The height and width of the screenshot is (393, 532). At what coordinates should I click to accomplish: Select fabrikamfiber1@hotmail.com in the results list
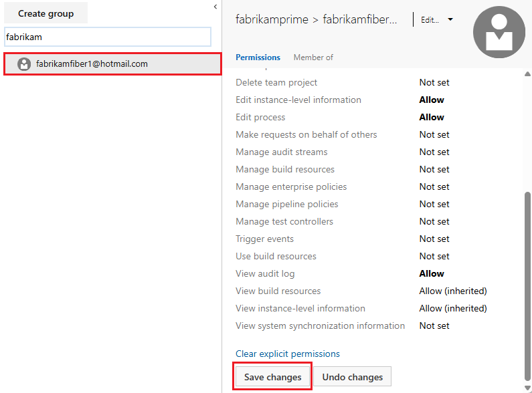(x=92, y=64)
